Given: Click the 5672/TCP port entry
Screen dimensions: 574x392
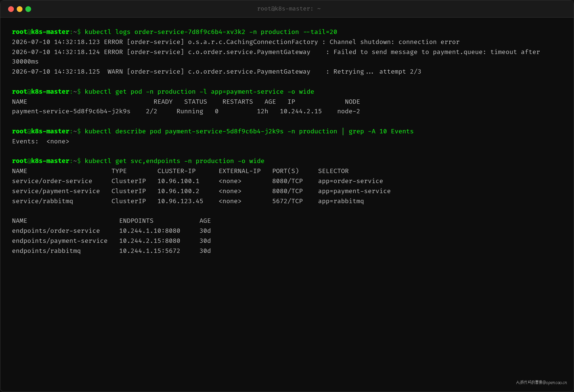Looking at the screenshot, I should [287, 201].
